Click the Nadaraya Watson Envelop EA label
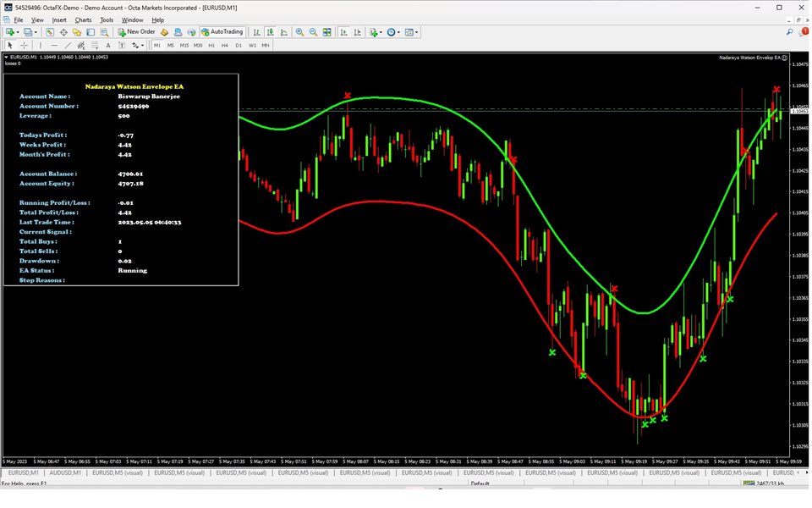This screenshot has height=508, width=812. (749, 58)
